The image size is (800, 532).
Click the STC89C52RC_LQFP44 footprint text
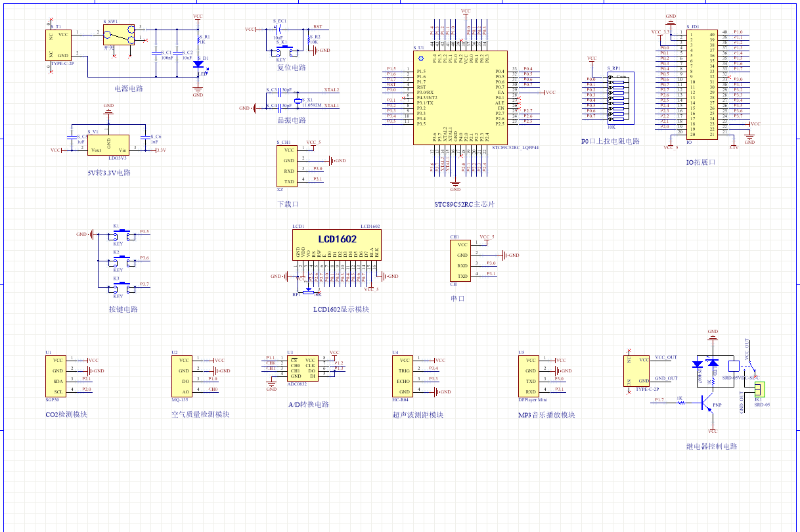[x=515, y=148]
